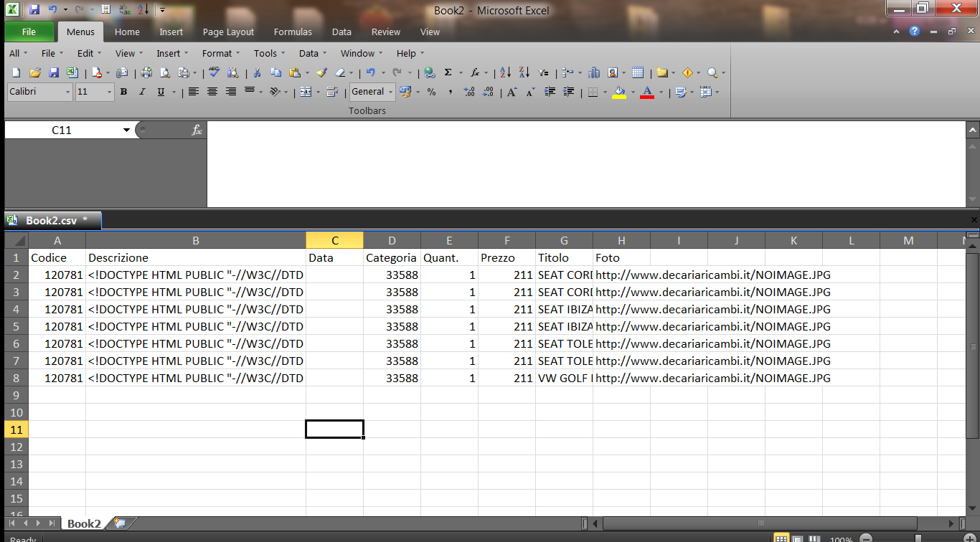
Task: Select row 9 header
Action: (x=16, y=395)
